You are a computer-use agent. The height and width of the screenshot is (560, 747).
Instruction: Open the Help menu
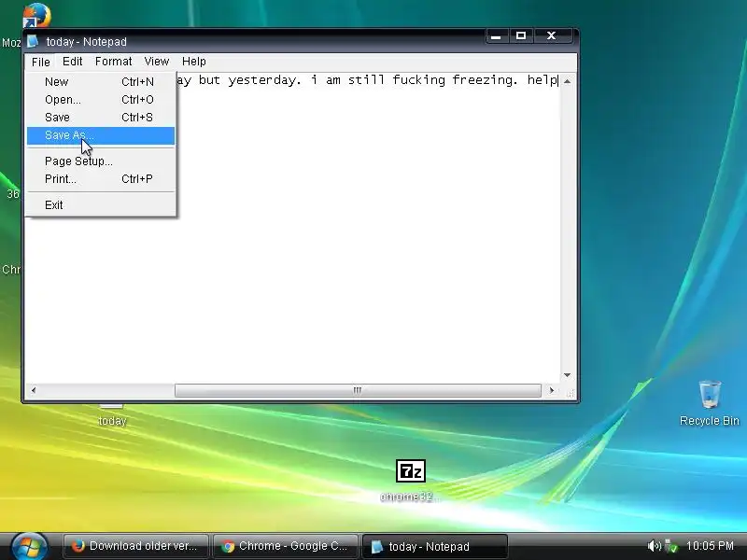(x=194, y=62)
